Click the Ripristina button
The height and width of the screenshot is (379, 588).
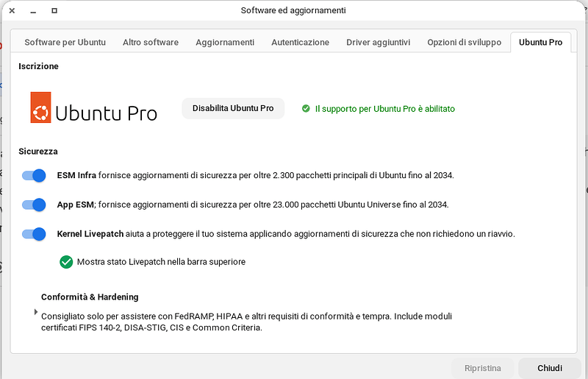[483, 368]
